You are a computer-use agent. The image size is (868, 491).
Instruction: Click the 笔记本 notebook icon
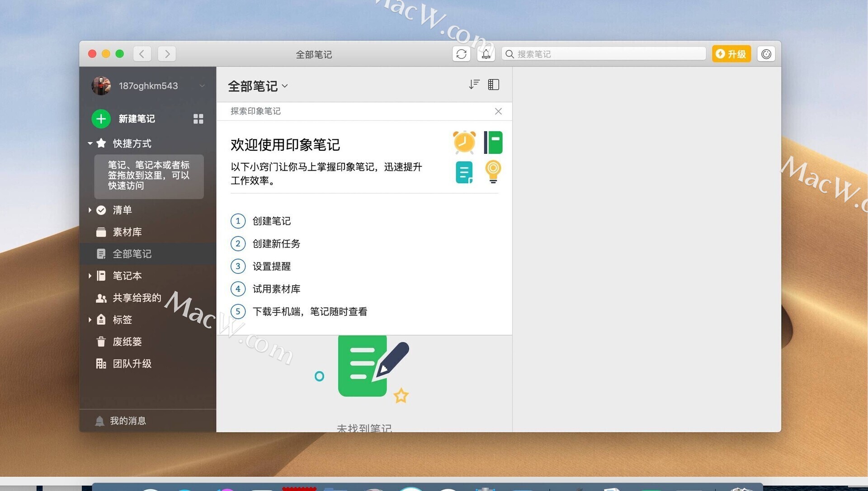[x=101, y=276]
